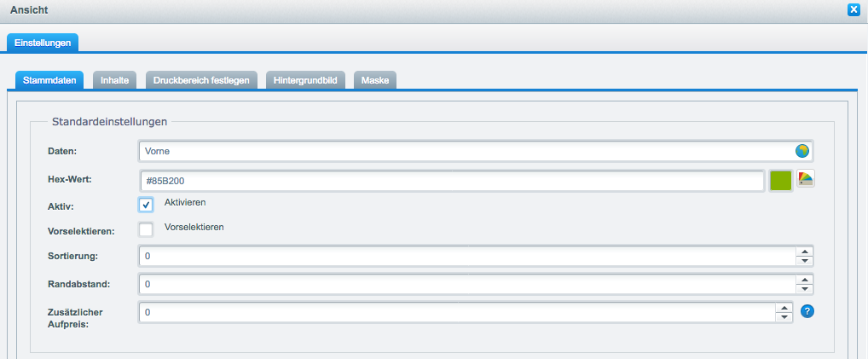
Task: Click the globe translation icon in Daten field
Action: coord(801,151)
